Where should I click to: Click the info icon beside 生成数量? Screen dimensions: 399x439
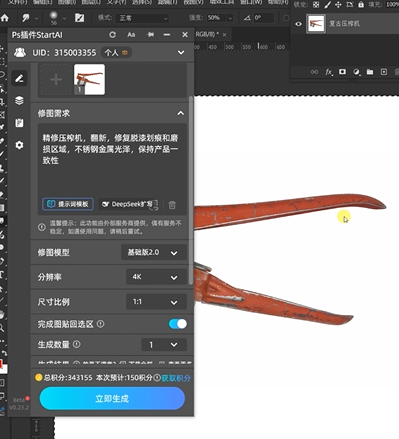coord(77,344)
